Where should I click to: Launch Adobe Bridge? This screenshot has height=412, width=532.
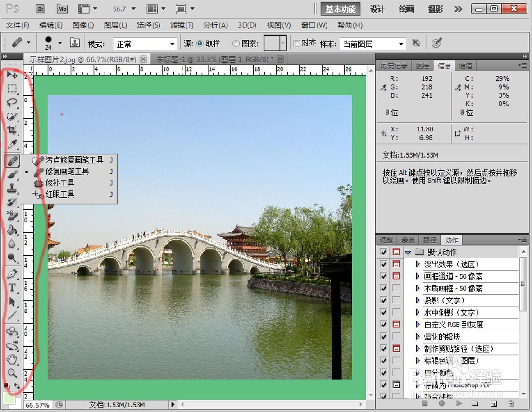click(x=41, y=9)
